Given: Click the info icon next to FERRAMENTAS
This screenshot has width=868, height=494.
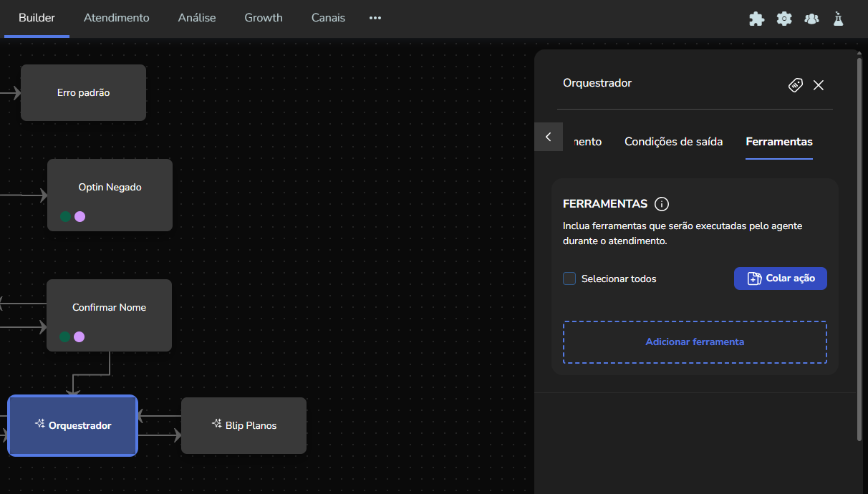Looking at the screenshot, I should tap(662, 204).
